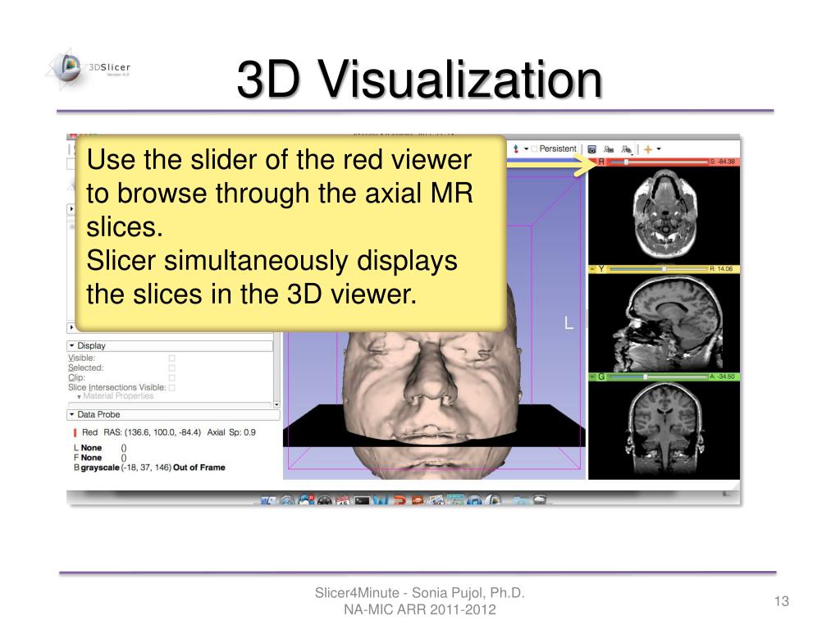The height and width of the screenshot is (630, 840).
Task: Toggle the Clip checkbox
Action: 172,377
